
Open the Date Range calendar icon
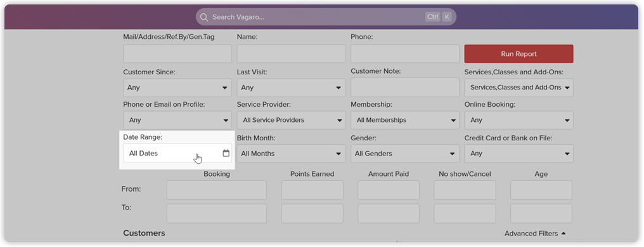[x=226, y=153]
